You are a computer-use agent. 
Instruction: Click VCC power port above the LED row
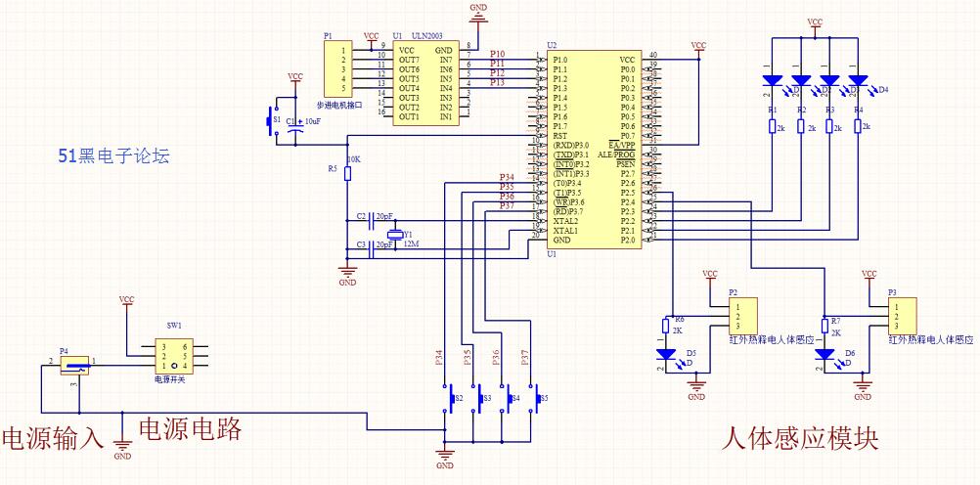pyautogui.click(x=815, y=24)
